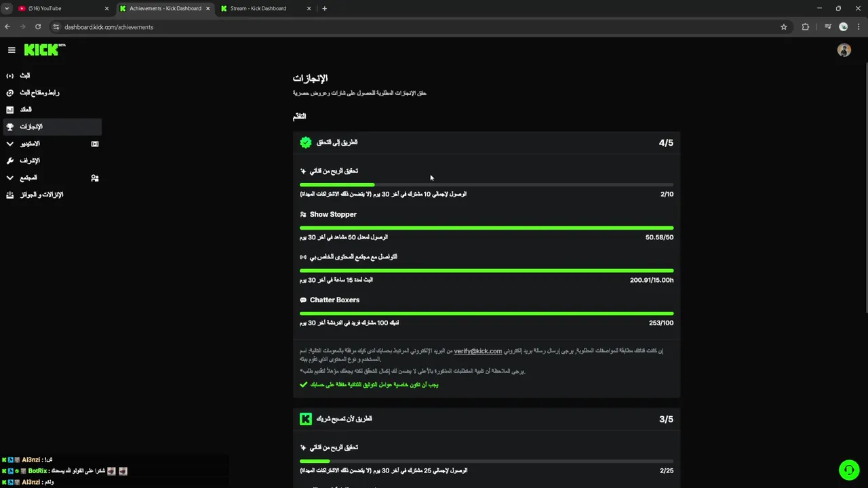This screenshot has width=868, height=488.
Task: Open the browser extensions puzzle icon
Action: (806, 27)
